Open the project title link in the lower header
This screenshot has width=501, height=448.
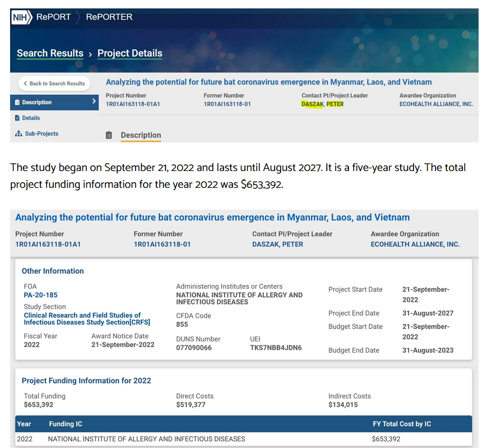pyautogui.click(x=212, y=218)
